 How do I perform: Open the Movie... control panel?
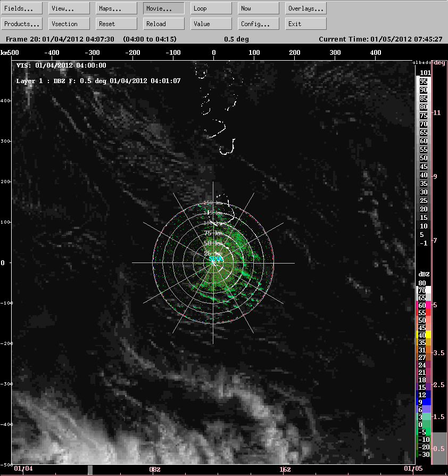point(164,9)
